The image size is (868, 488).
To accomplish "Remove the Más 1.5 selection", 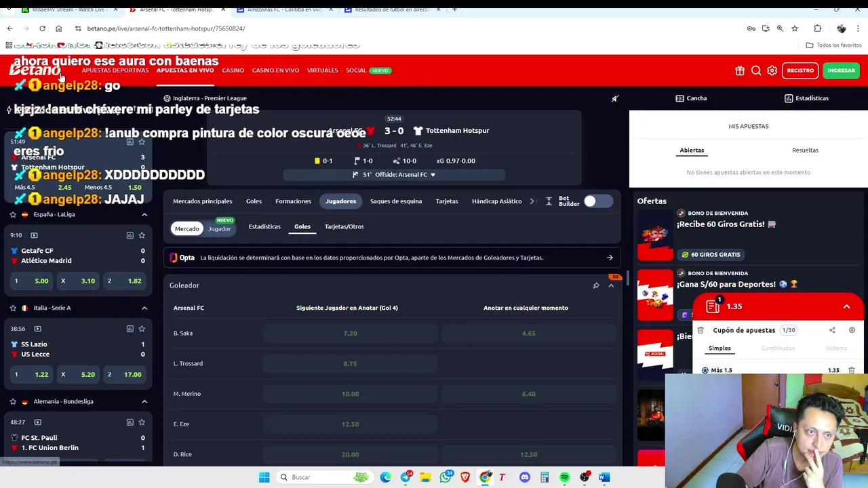I will coord(851,370).
